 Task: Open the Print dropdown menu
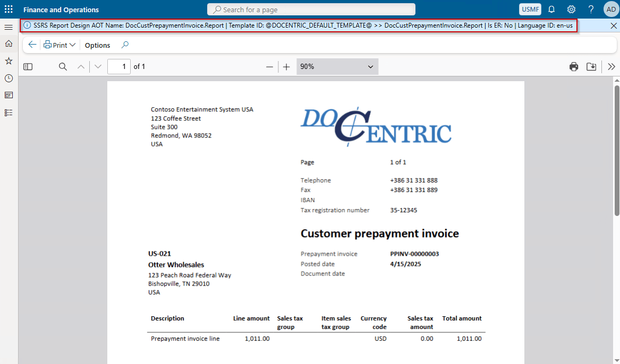click(x=60, y=45)
